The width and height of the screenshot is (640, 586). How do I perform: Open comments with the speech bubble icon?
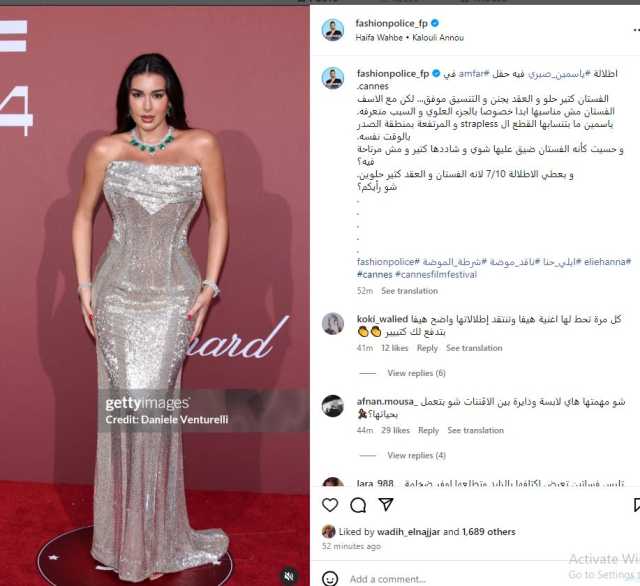(x=358, y=505)
